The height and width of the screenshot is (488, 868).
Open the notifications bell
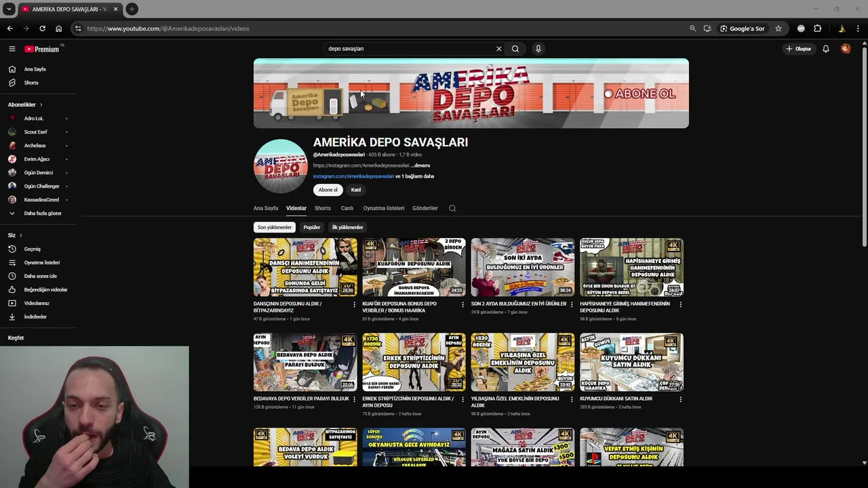[x=826, y=49]
